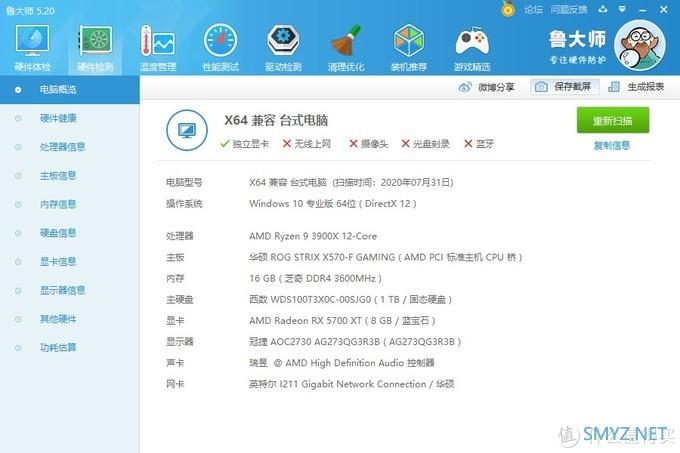
Task: Open the 装机推荐 cube icon
Action: click(x=409, y=48)
